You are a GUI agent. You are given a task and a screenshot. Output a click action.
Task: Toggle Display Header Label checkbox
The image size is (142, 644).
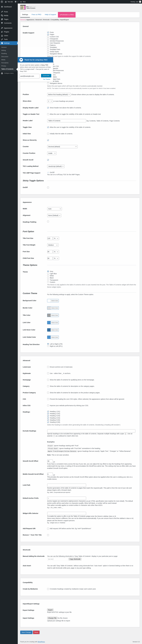pyautogui.click(x=48, y=108)
